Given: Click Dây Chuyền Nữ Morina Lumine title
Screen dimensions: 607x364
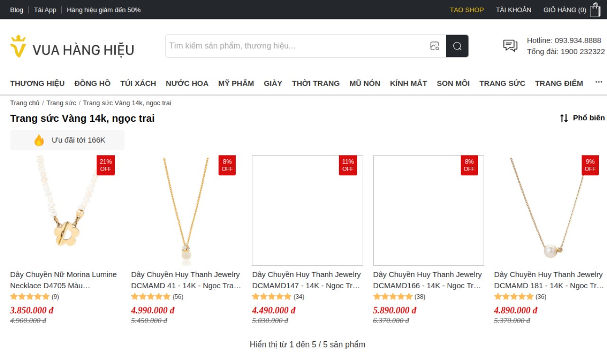Looking at the screenshot, I should 64,280.
